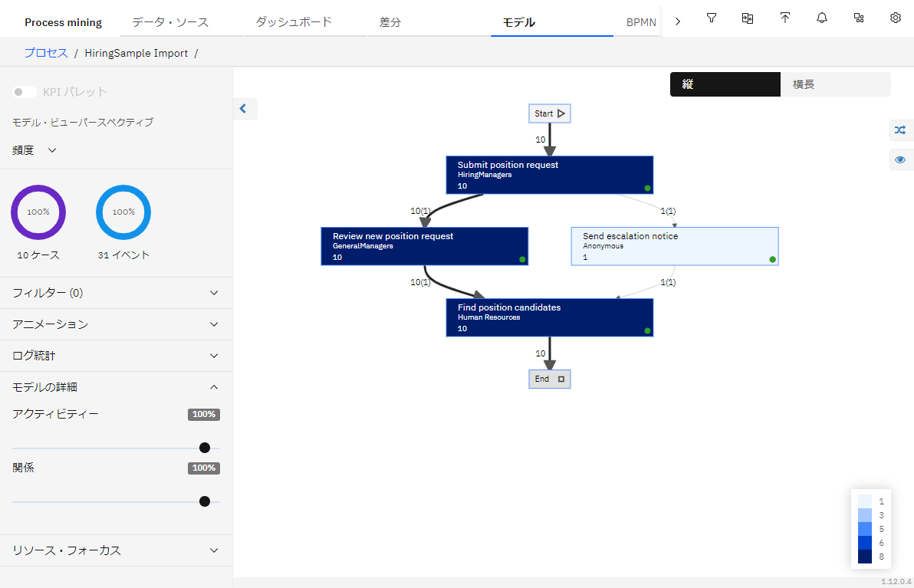Screen dimensions: 914x588
Task: Click the lightest legend swatch labeled 1
Action: (865, 501)
